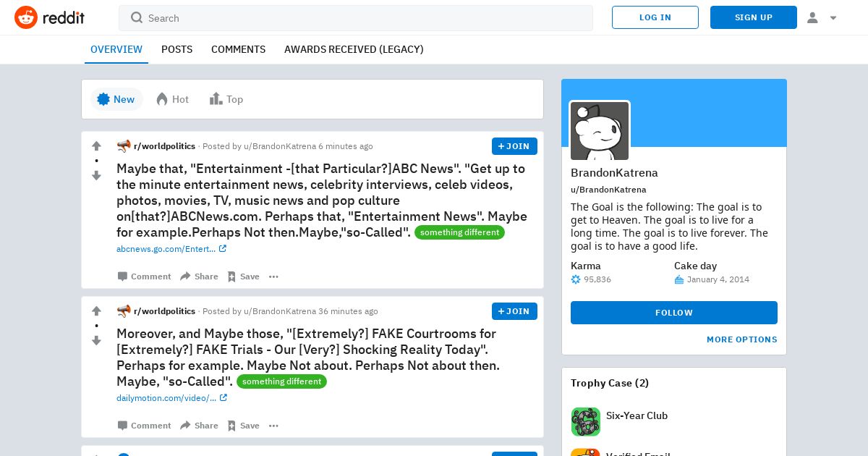The width and height of the screenshot is (868, 456).
Task: Open u/BrandonKatrena link posted 36 minutes ago
Action: pyautogui.click(x=280, y=311)
